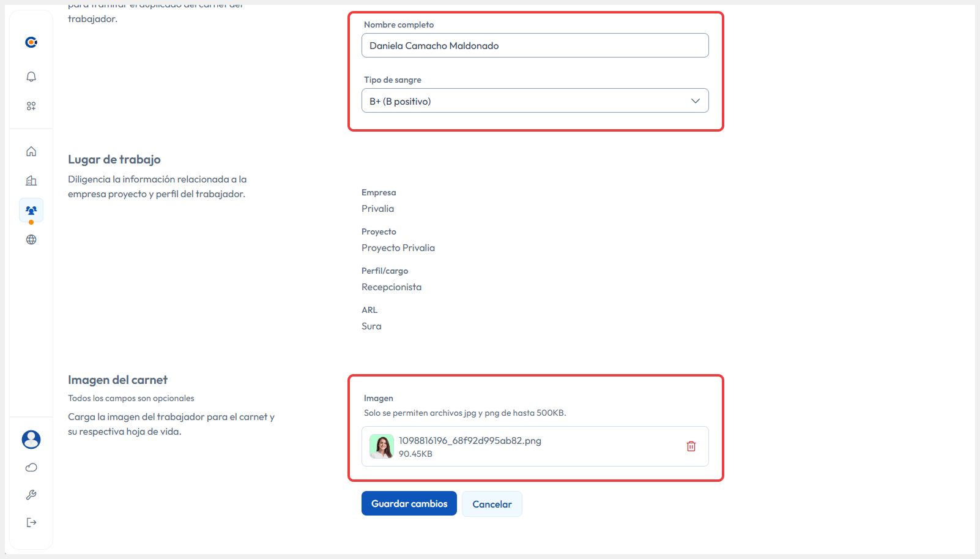Click Guardar cambios button
The image size is (980, 559).
point(409,503)
